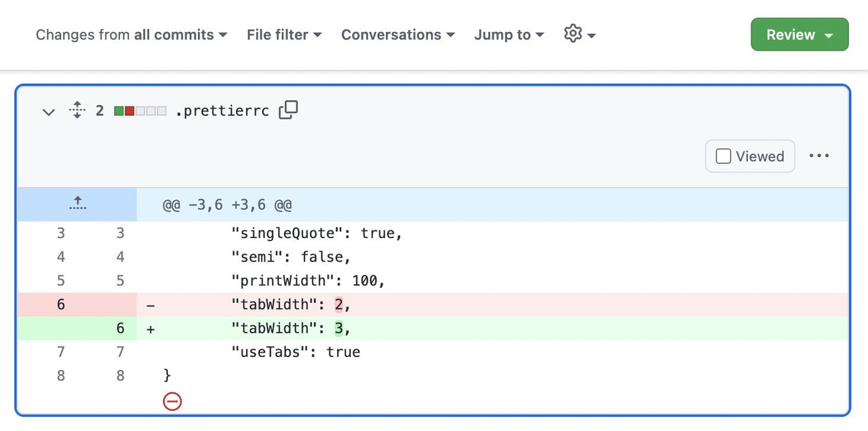The image size is (868, 431).
Task: Collapse the .prettierrc file diff
Action: coord(49,112)
